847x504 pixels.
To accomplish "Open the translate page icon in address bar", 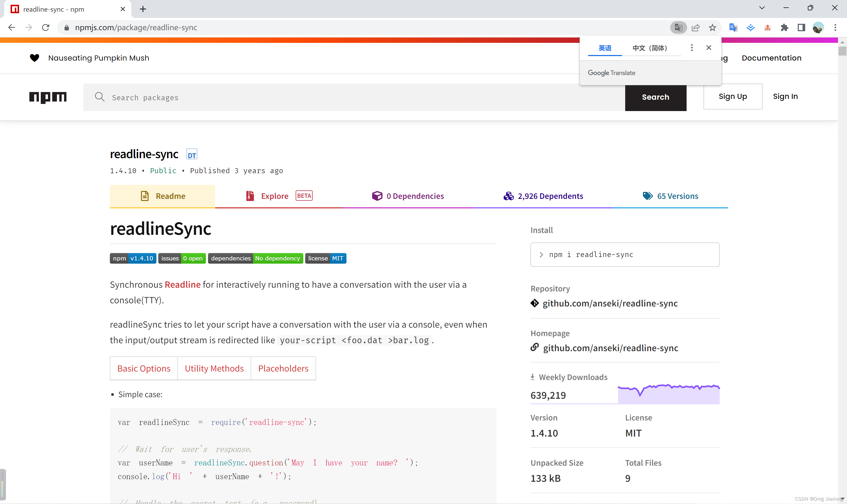I will pos(678,28).
